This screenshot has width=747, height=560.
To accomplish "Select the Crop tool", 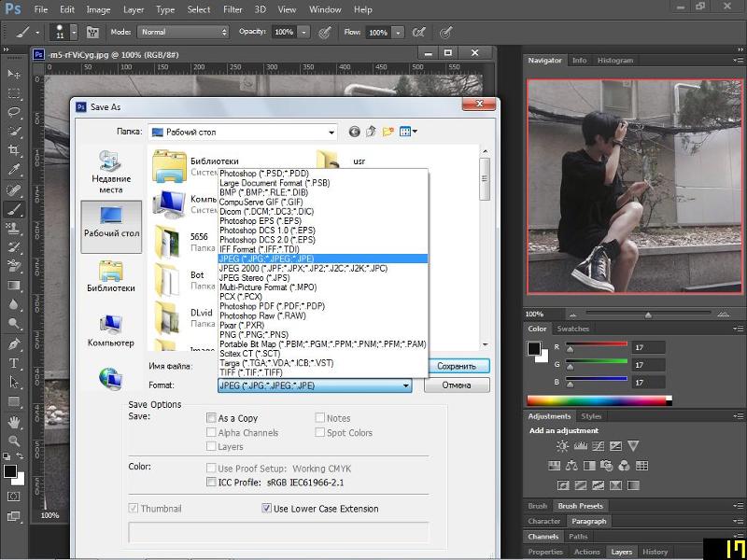I will (x=14, y=150).
